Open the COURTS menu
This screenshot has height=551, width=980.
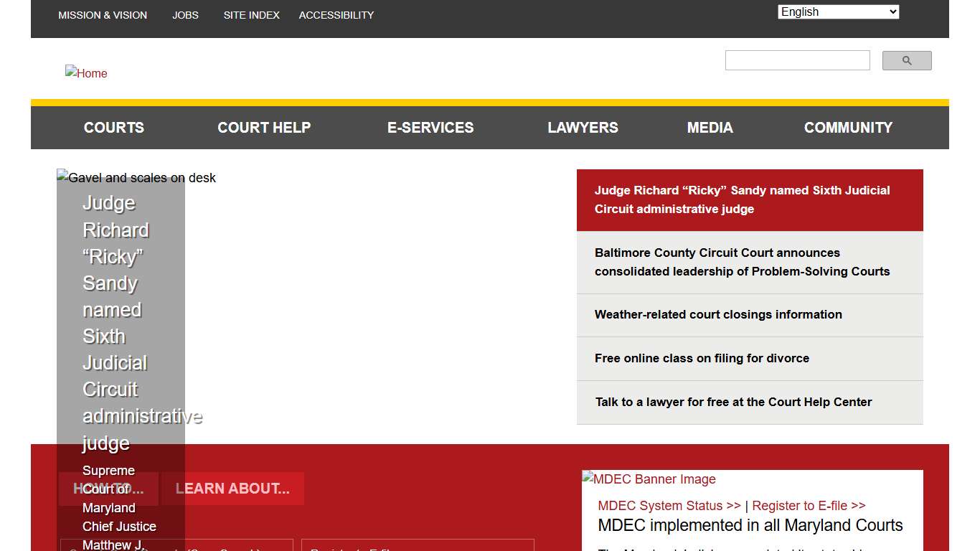113,127
